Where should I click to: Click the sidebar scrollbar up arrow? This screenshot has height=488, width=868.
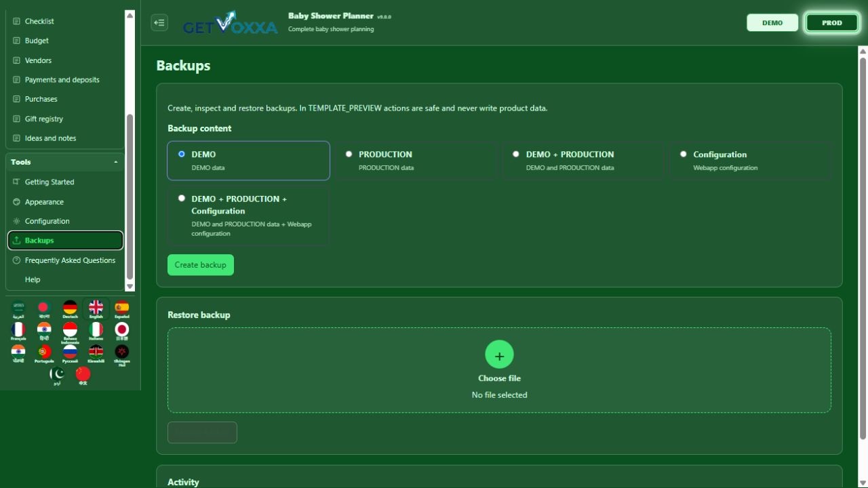tap(130, 15)
